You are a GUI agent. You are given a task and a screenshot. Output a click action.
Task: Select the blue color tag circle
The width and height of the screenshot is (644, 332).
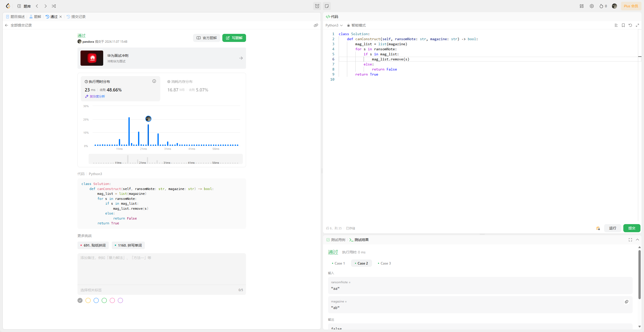pos(96,300)
